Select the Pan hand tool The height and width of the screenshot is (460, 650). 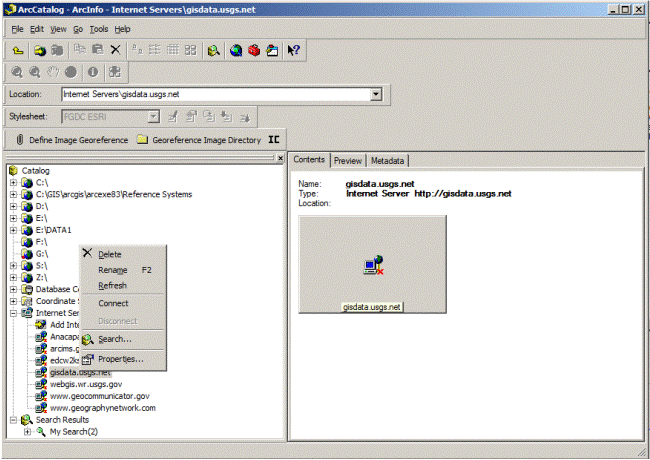(53, 72)
